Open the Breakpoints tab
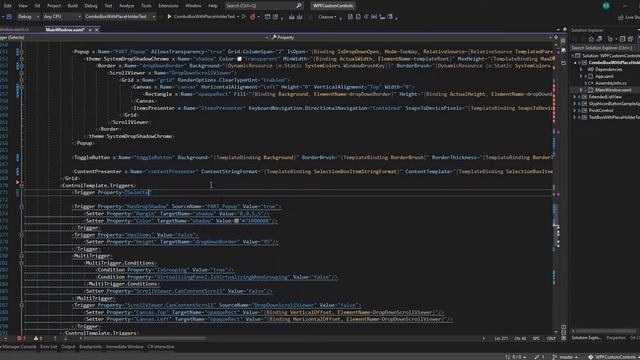Screen dimensions: 640x360 tap(90, 347)
